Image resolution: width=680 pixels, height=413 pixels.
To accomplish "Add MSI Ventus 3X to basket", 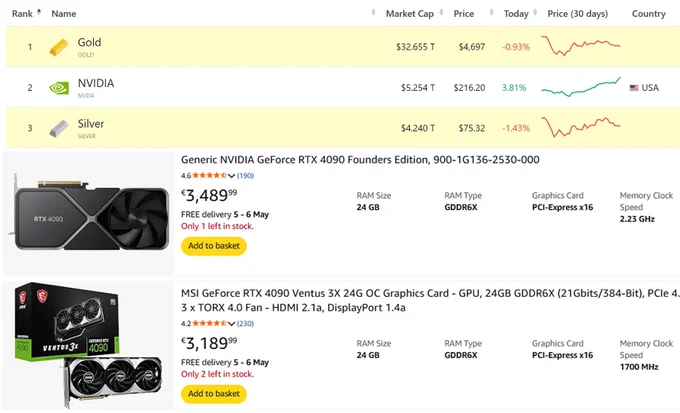I will point(214,394).
